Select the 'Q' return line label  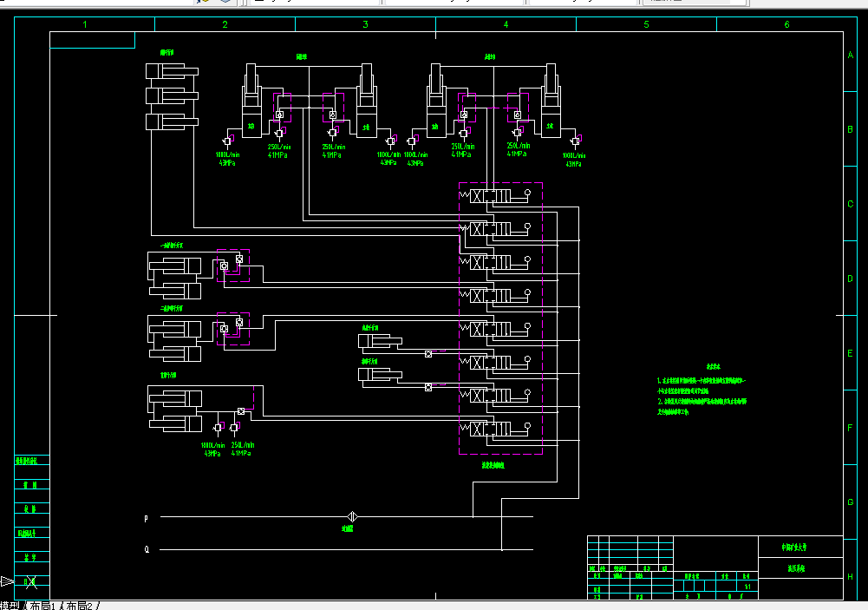[147, 549]
